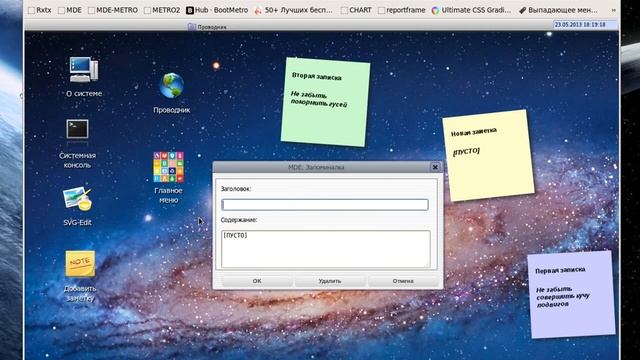Launch the Системная консоль terminal icon

[x=77, y=130]
